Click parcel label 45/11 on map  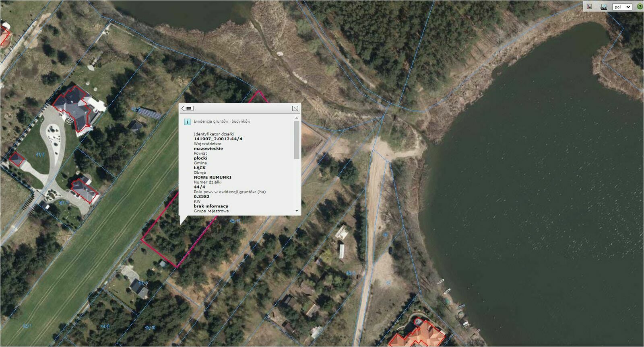pos(235,221)
